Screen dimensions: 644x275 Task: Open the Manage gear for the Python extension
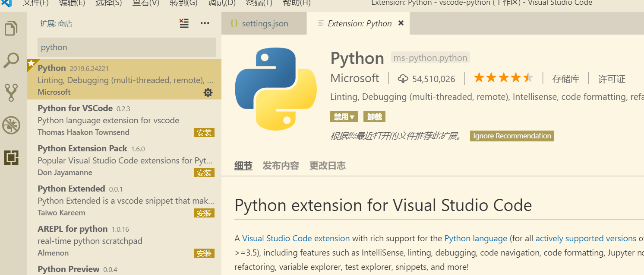click(x=208, y=92)
